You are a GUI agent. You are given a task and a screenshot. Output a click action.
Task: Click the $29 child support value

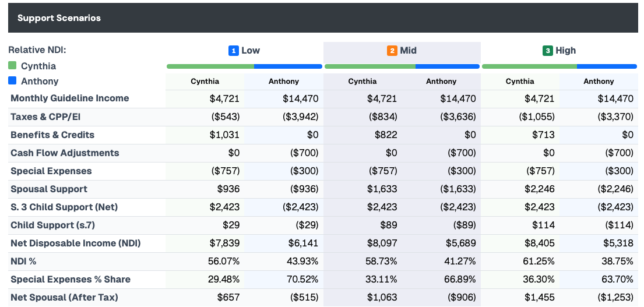point(231,225)
